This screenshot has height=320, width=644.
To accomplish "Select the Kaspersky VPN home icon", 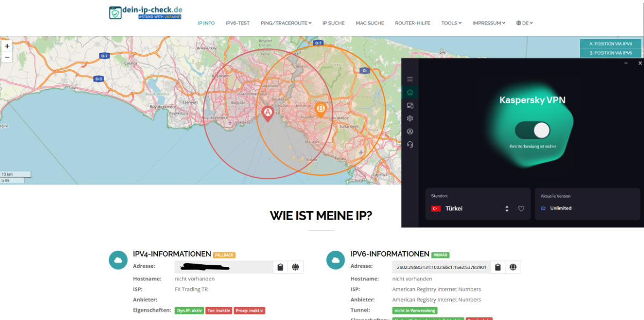I will click(409, 92).
